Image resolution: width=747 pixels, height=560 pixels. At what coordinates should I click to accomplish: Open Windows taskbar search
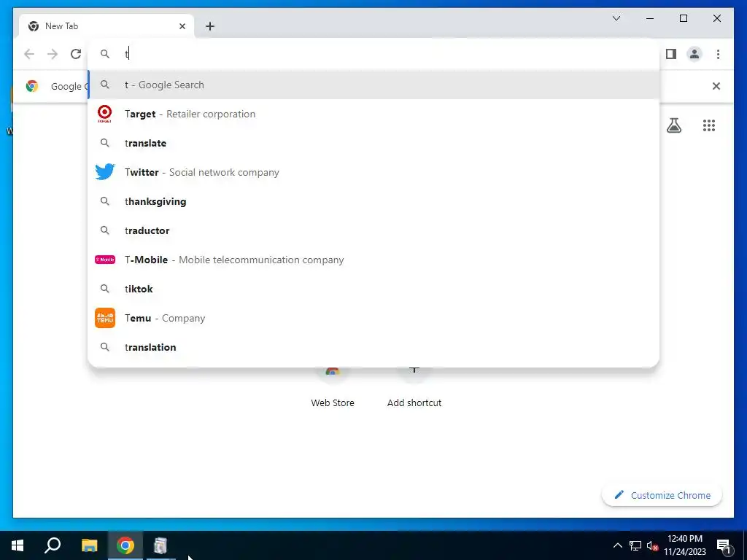(53, 545)
